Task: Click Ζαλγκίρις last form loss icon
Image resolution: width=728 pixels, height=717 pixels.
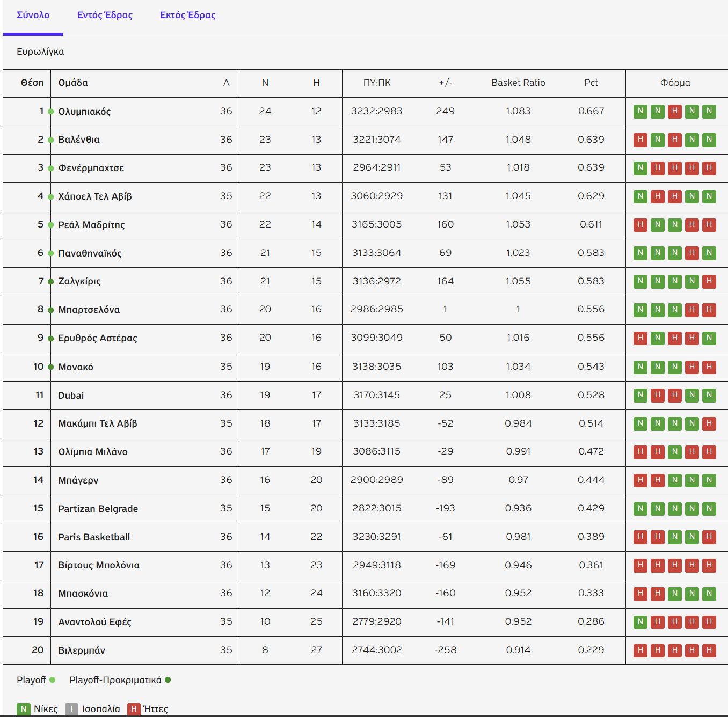Action: [709, 281]
